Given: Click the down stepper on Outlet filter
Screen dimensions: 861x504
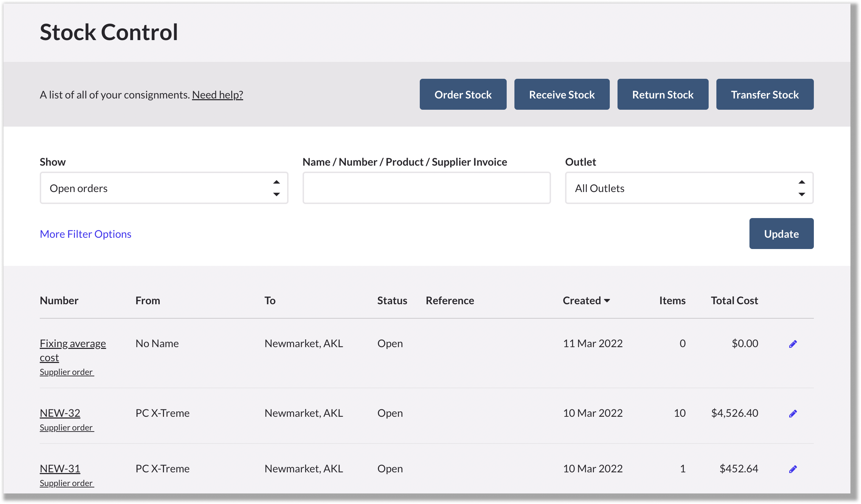Looking at the screenshot, I should (802, 194).
